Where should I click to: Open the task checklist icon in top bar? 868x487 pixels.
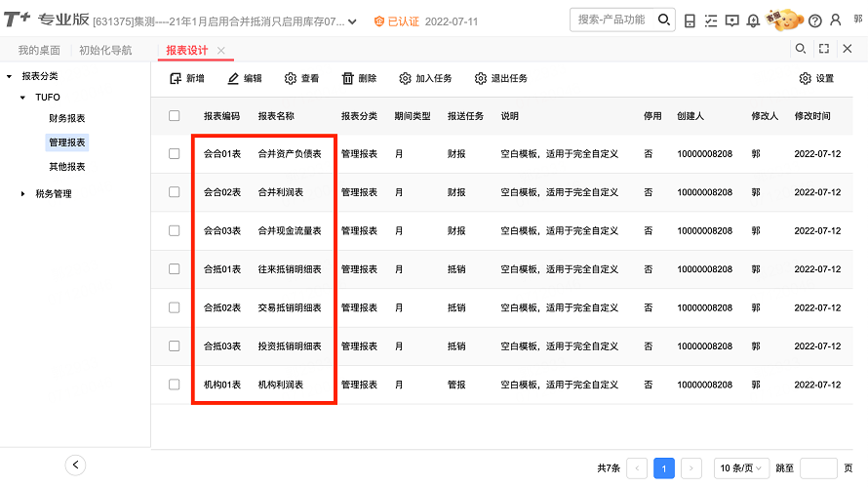click(711, 21)
